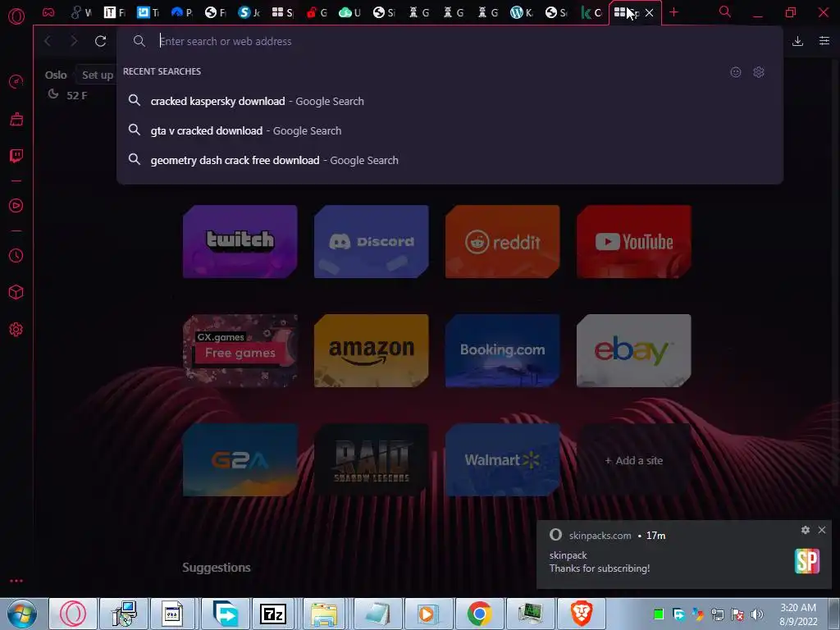Open GX Cleaner broom icon in sidebar

[16, 119]
